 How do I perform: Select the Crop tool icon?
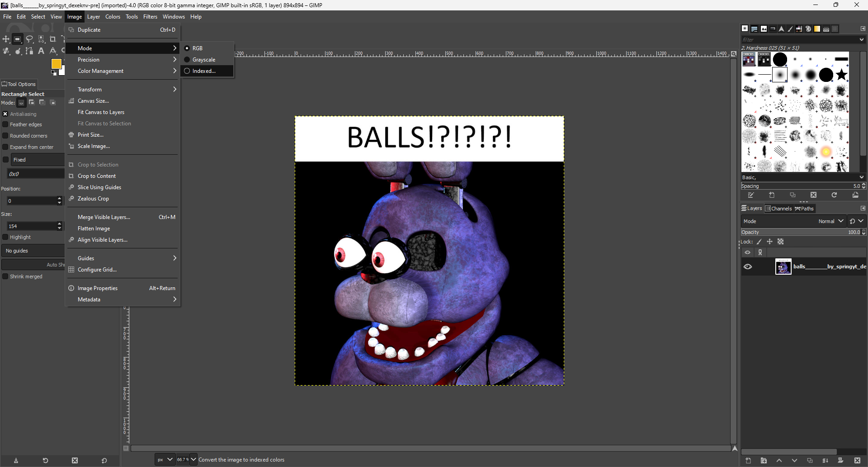coord(52,39)
